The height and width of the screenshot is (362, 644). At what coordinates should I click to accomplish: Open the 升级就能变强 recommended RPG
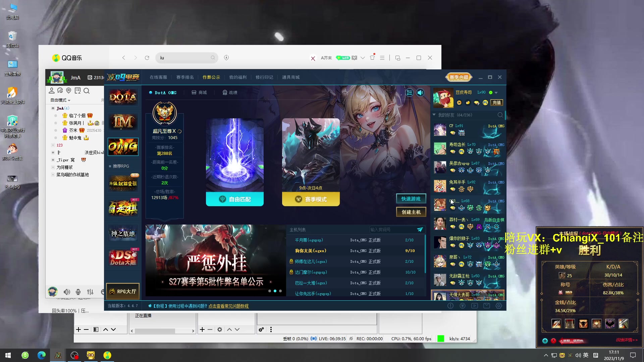123,183
